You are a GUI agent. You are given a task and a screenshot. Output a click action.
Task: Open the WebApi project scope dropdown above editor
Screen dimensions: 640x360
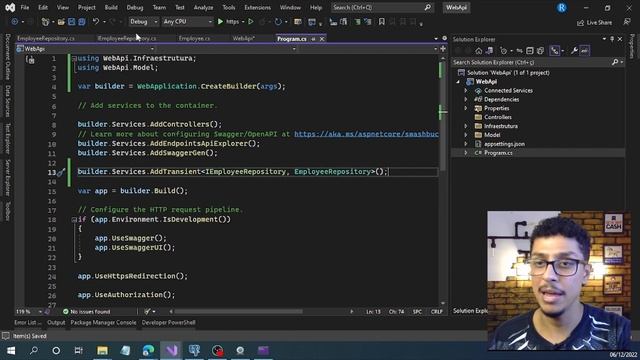(x=85, y=49)
